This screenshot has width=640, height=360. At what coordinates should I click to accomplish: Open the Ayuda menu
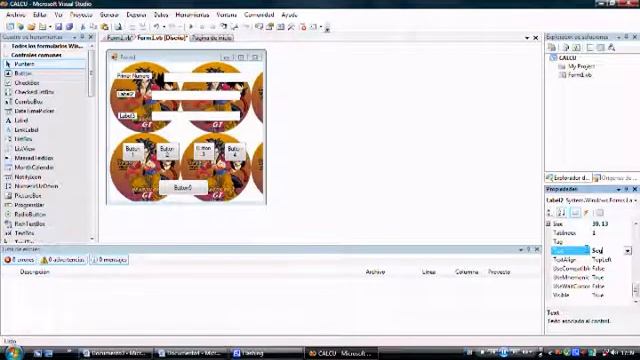click(x=289, y=15)
